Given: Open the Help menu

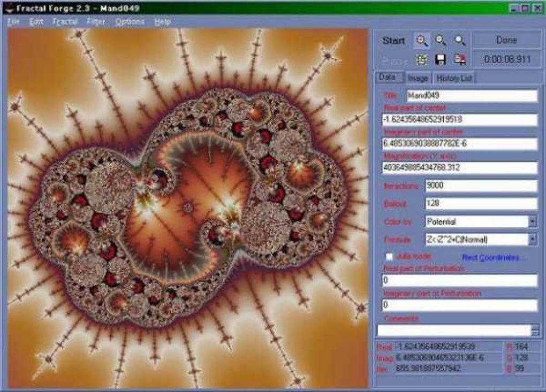Looking at the screenshot, I should pyautogui.click(x=163, y=21).
